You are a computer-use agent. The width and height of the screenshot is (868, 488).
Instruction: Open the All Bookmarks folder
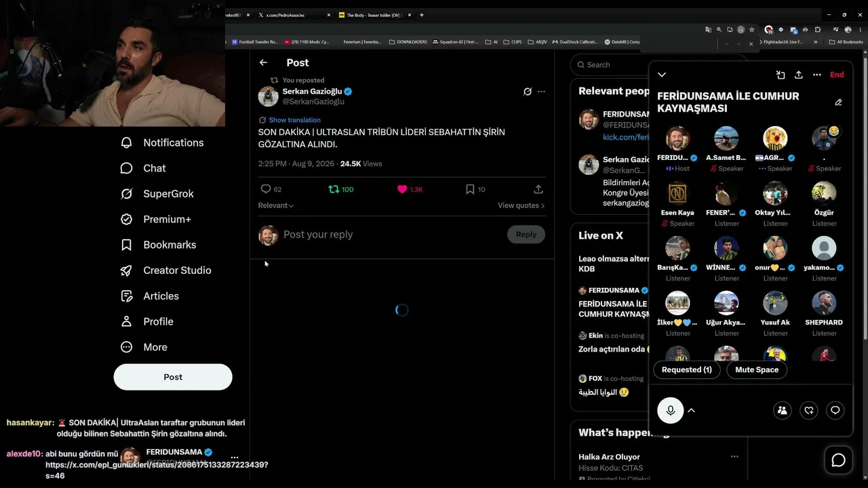(846, 42)
